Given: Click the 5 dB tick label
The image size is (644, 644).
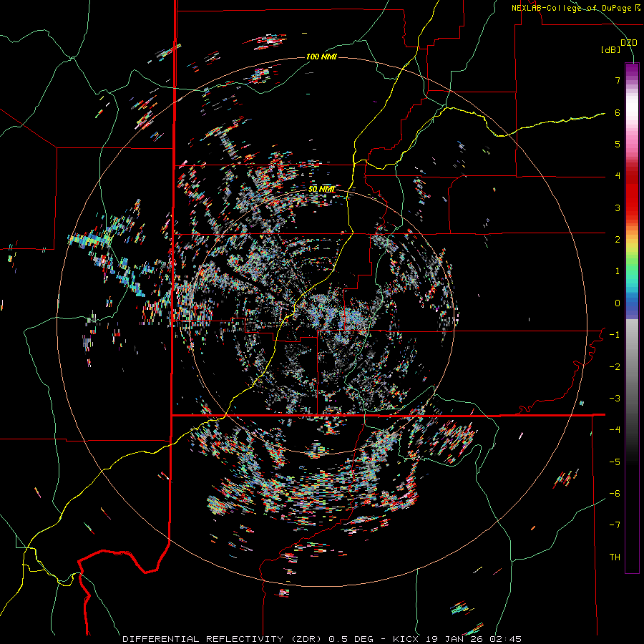Looking at the screenshot, I should pos(618,144).
